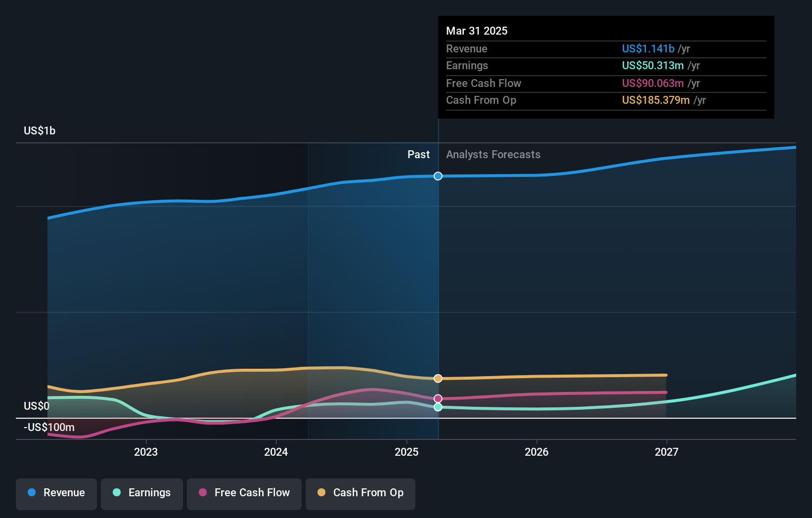Click the 2026 x-axis label
The image size is (812, 518).
pyautogui.click(x=537, y=452)
